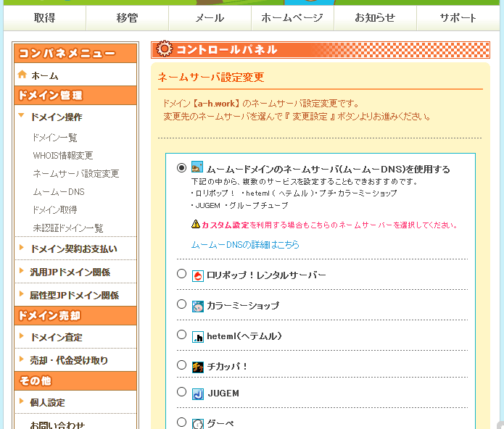504x429 pixels.
Task: Select the グーペ radio button
Action: 181,422
